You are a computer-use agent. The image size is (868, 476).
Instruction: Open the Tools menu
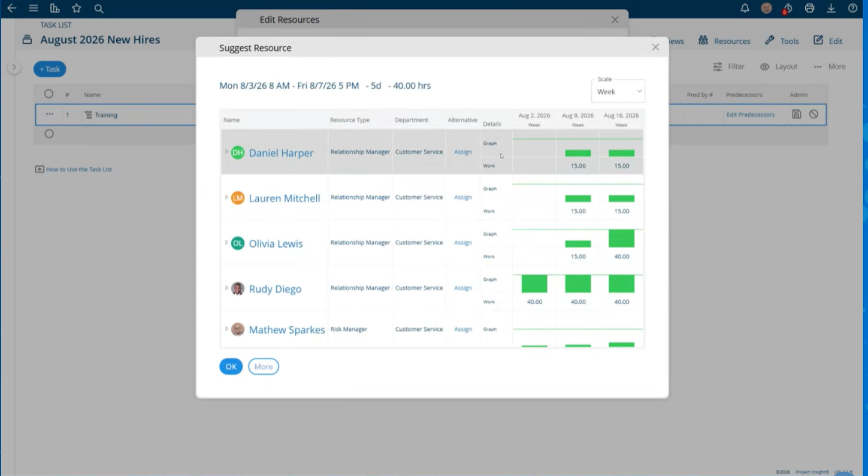782,41
